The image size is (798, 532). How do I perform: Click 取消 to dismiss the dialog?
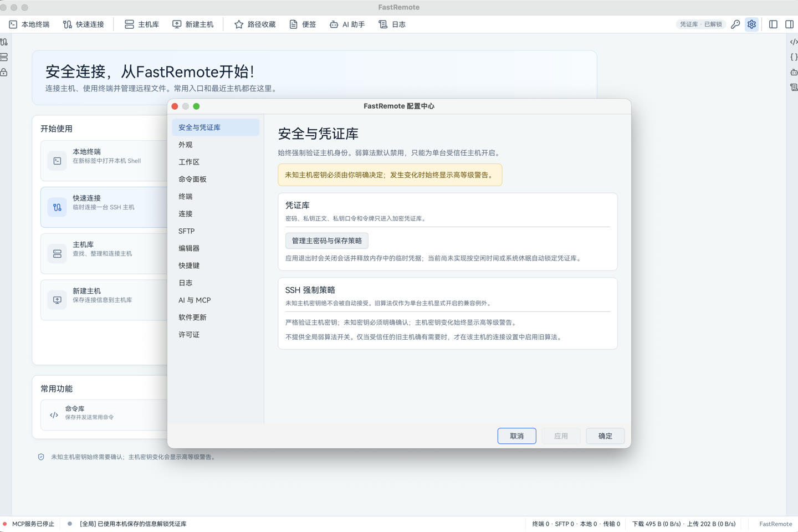point(516,436)
